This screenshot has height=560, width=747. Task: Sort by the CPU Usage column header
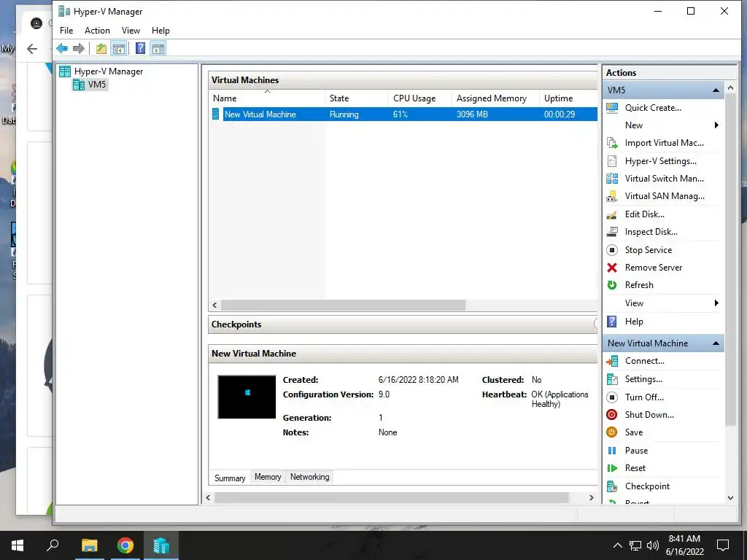(419, 98)
